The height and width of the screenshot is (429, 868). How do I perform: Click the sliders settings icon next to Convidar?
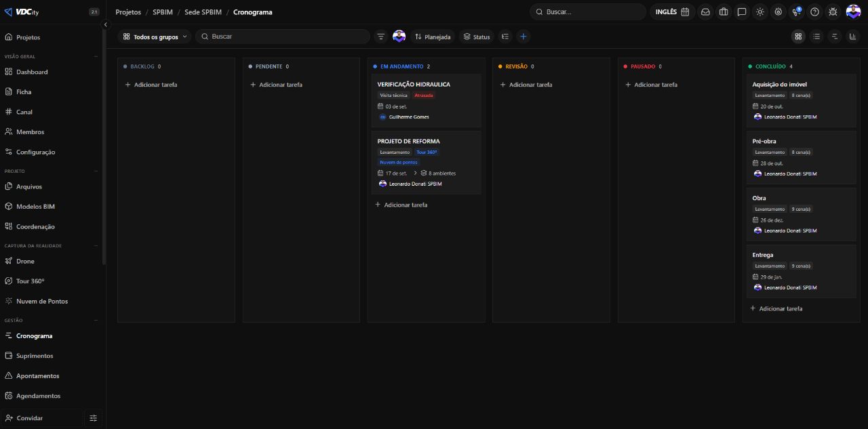coord(94,418)
